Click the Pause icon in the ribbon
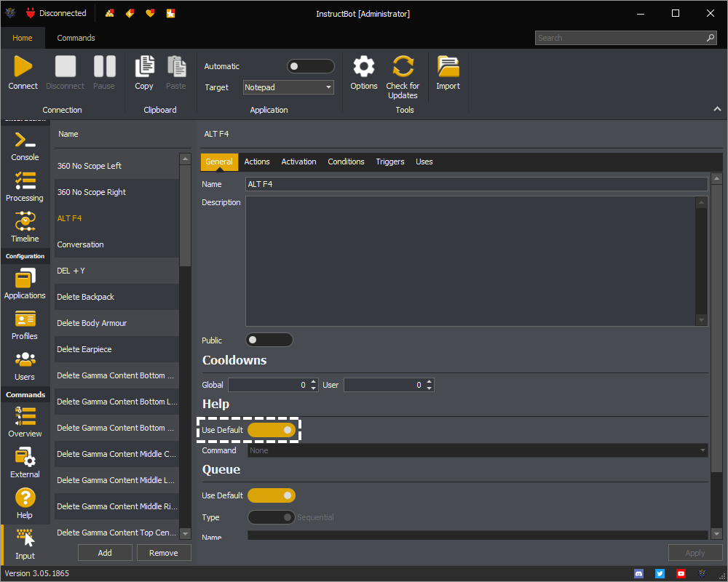This screenshot has height=582, width=728. [x=104, y=66]
